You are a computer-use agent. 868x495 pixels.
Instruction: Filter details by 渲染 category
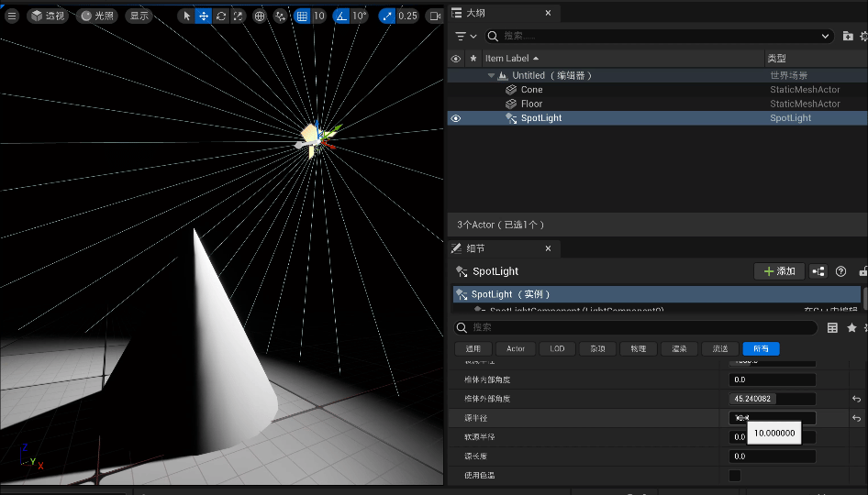click(x=679, y=349)
